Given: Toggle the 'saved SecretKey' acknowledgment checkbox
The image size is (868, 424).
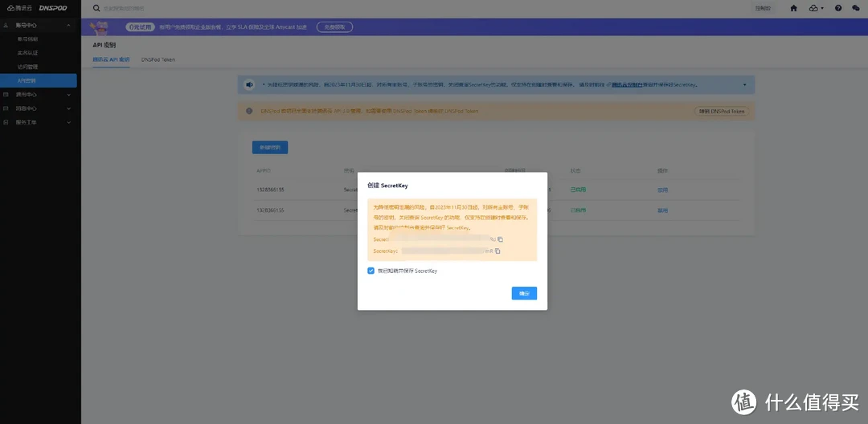Looking at the screenshot, I should (371, 271).
